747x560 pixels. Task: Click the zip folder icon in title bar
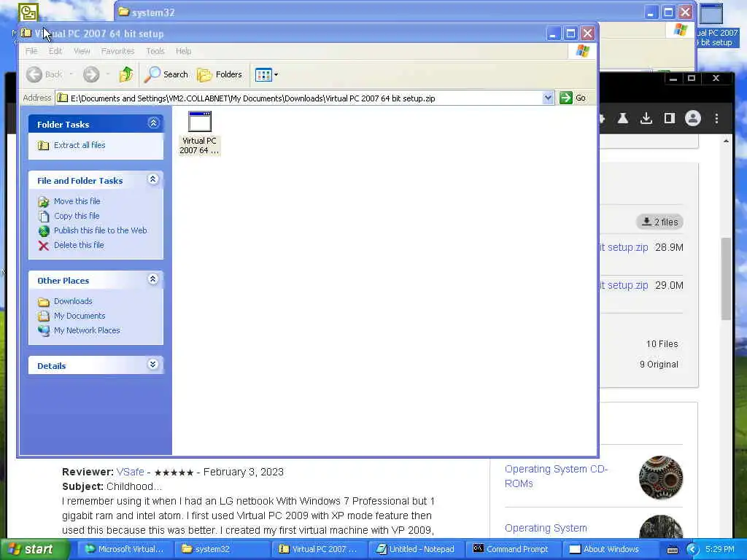(26, 33)
